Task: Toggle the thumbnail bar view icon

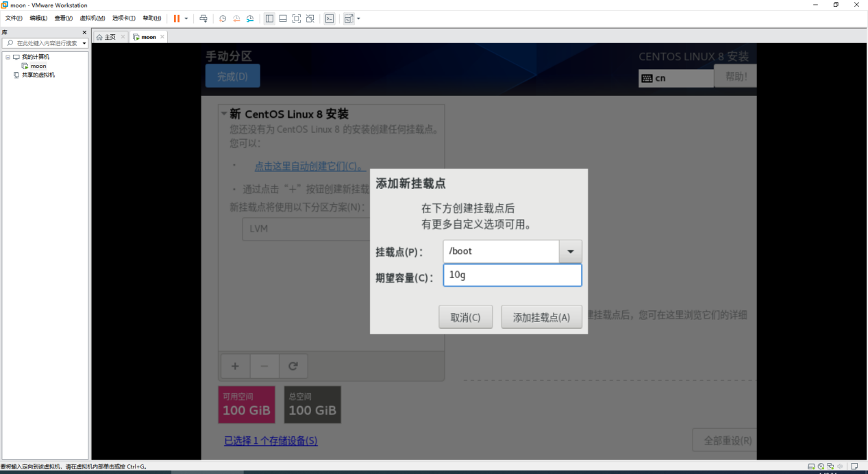Action: (x=283, y=18)
